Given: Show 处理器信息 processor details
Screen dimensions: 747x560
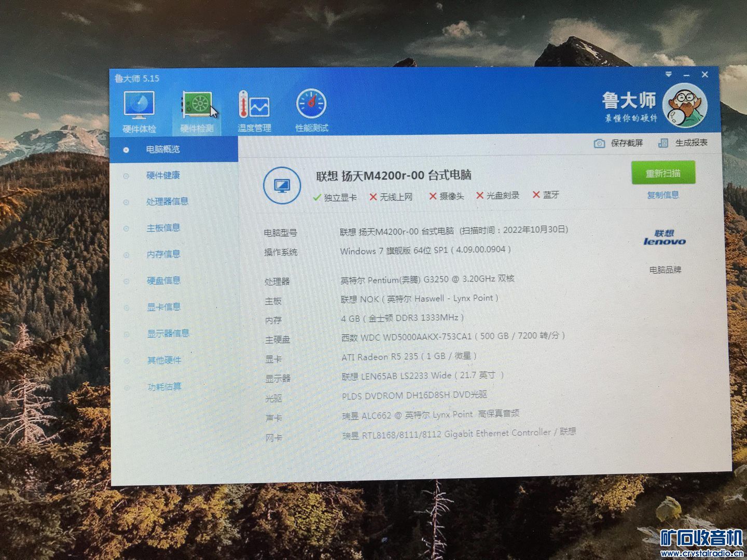Looking at the screenshot, I should pyautogui.click(x=167, y=201).
